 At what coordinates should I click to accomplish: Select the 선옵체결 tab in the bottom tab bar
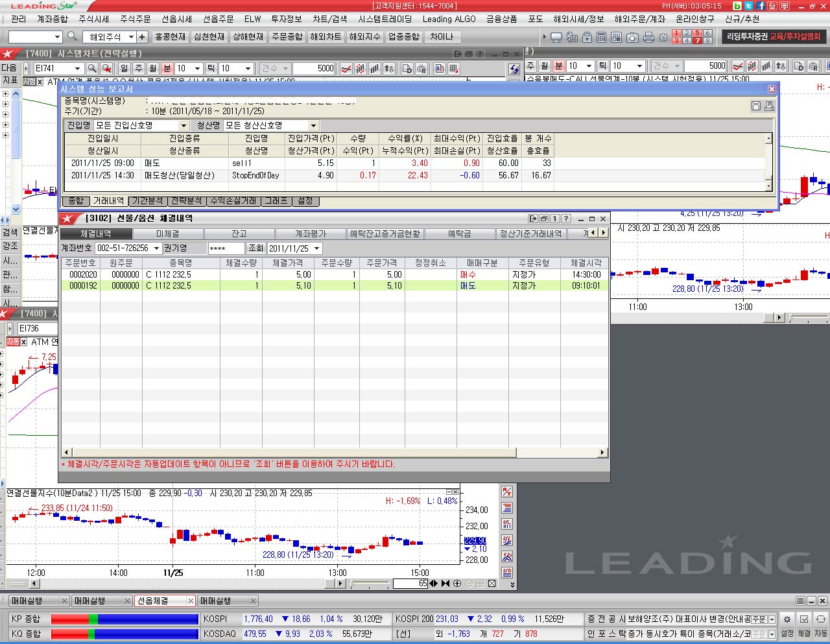pyautogui.click(x=165, y=601)
